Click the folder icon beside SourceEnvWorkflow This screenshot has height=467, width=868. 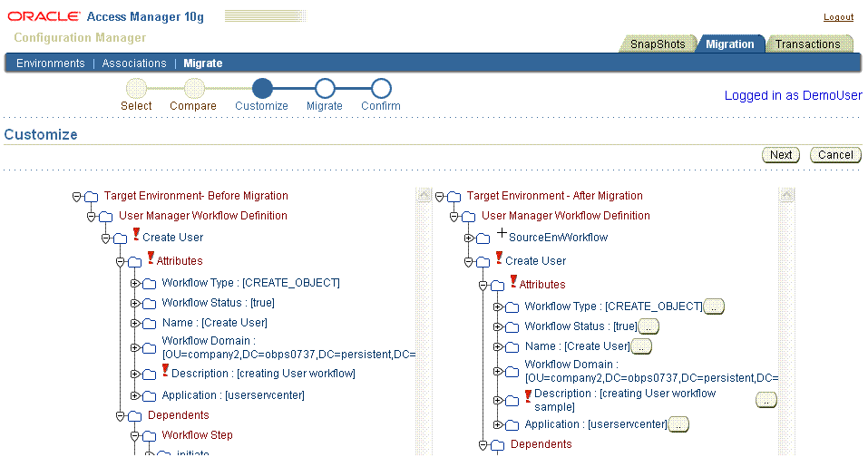(483, 238)
